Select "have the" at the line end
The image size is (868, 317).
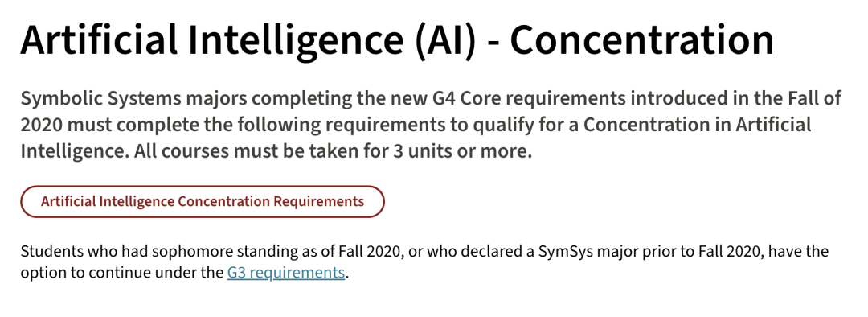(x=799, y=252)
